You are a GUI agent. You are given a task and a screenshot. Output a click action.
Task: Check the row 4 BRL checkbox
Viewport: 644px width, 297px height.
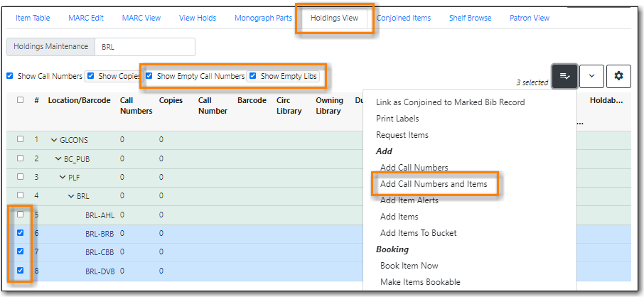[x=20, y=195]
